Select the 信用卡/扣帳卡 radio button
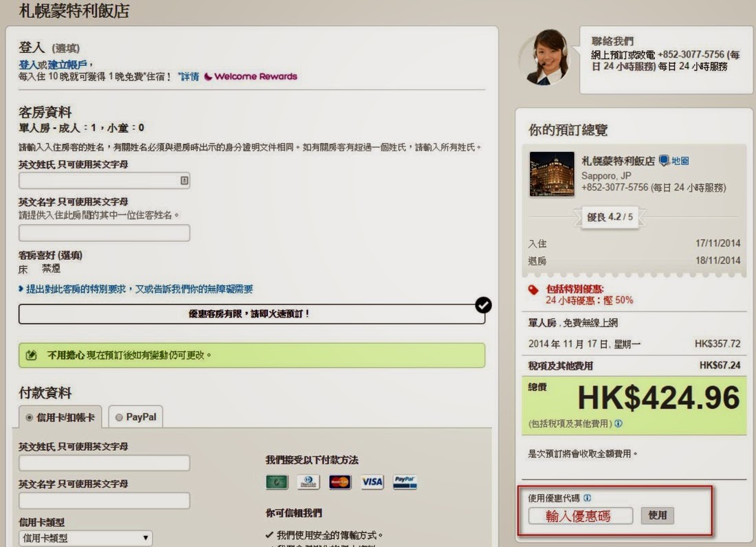756x547 pixels. [x=30, y=417]
